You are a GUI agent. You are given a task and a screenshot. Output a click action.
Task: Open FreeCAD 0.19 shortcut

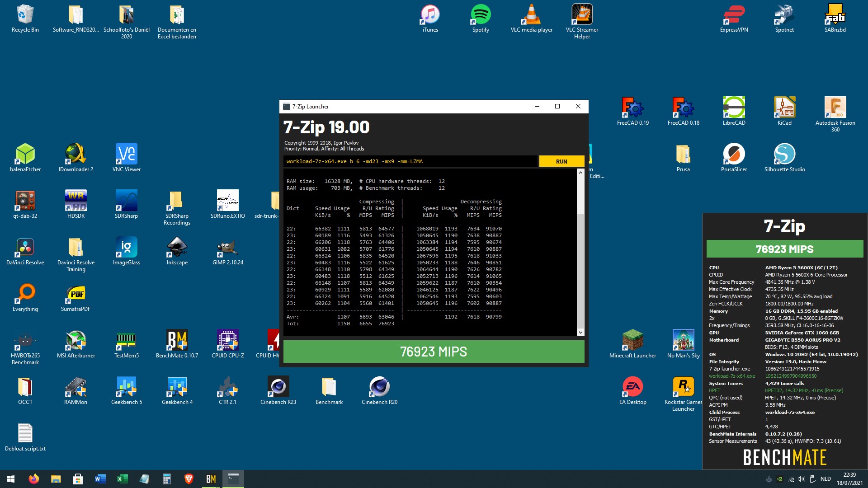coord(633,112)
